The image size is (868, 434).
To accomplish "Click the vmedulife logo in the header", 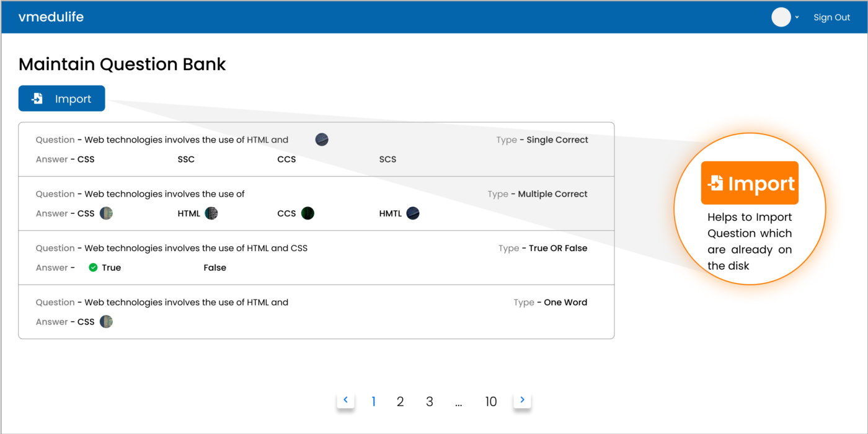I will coord(51,17).
